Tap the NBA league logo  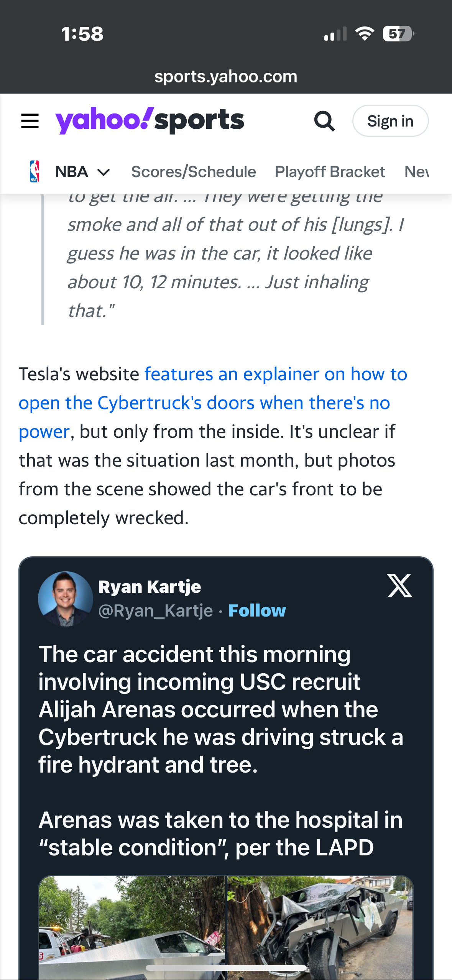pos(35,171)
